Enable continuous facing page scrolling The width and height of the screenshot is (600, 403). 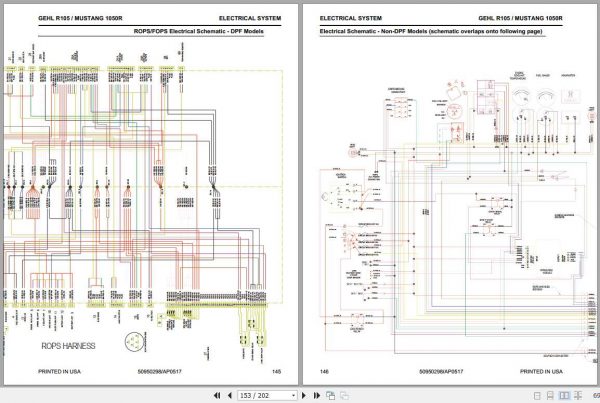pyautogui.click(x=578, y=396)
